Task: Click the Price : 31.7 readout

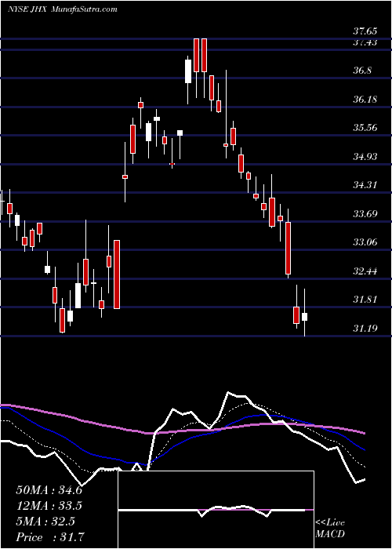Action: click(x=49, y=537)
